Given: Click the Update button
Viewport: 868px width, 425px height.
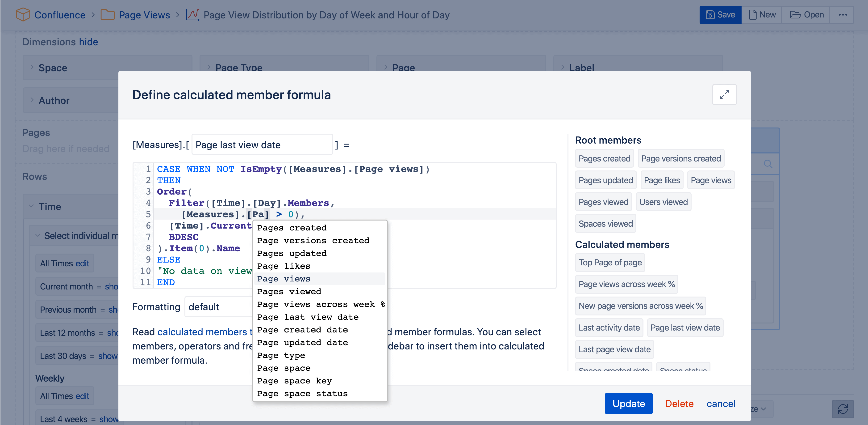Looking at the screenshot, I should (628, 404).
